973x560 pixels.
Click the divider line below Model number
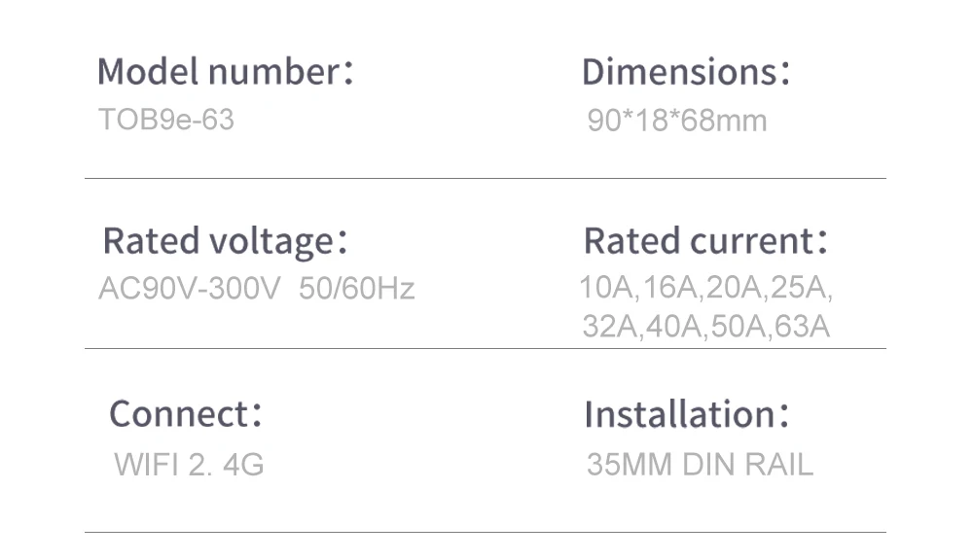[485, 178]
